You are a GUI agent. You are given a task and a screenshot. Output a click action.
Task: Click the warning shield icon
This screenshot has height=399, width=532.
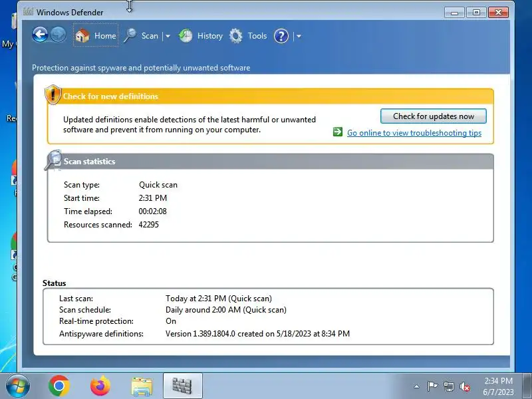(53, 94)
